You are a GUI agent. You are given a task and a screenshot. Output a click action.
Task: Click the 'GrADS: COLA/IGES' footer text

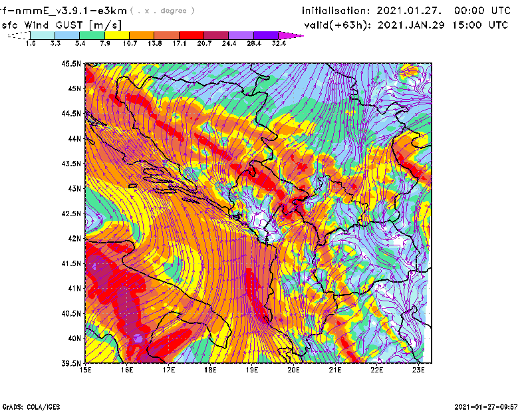31,407
